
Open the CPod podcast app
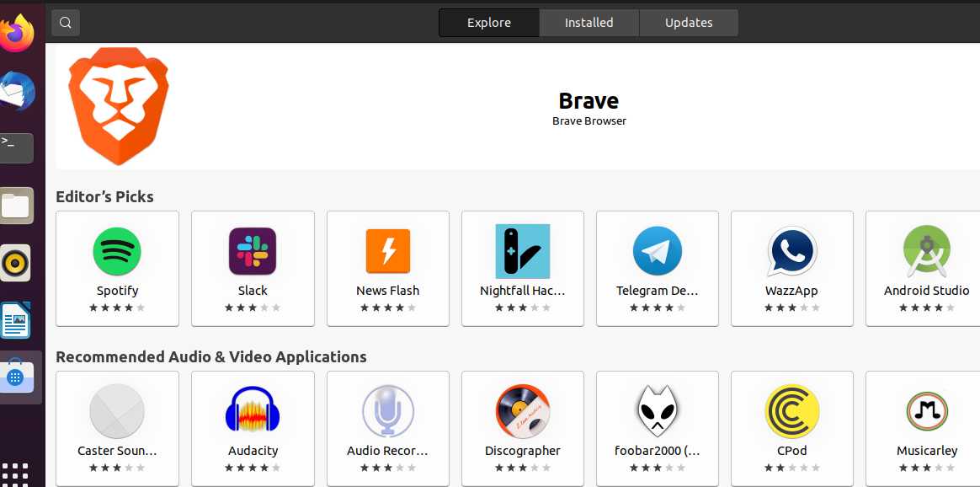point(791,428)
